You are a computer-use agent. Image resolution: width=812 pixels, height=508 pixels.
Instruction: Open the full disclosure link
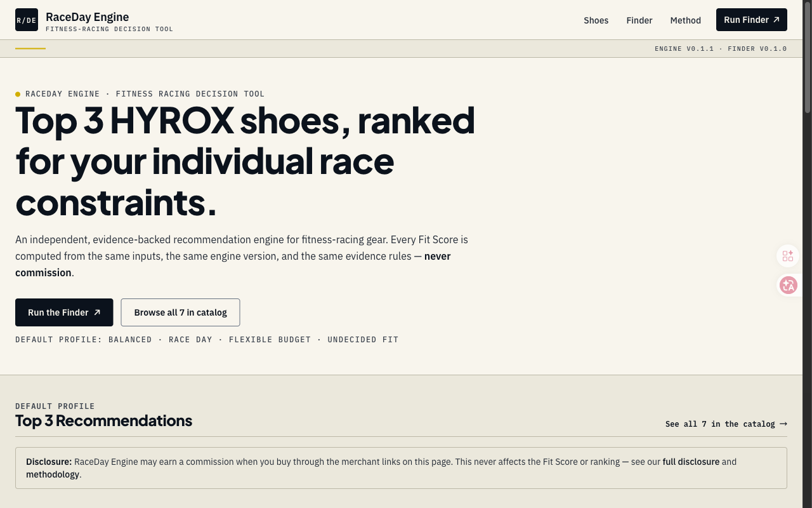point(691,462)
